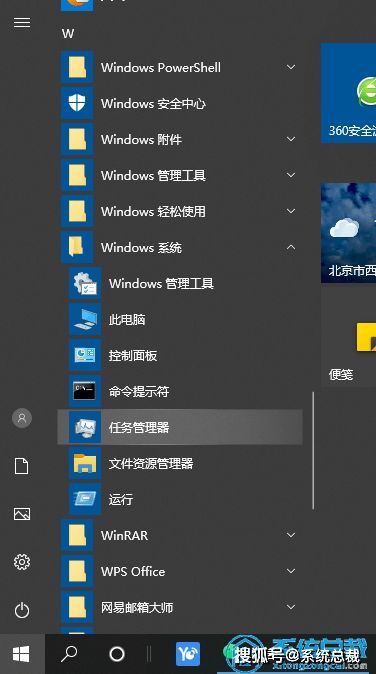This screenshot has height=674, width=376.
Task: Click the WinRAR folder icon
Action: point(77,535)
